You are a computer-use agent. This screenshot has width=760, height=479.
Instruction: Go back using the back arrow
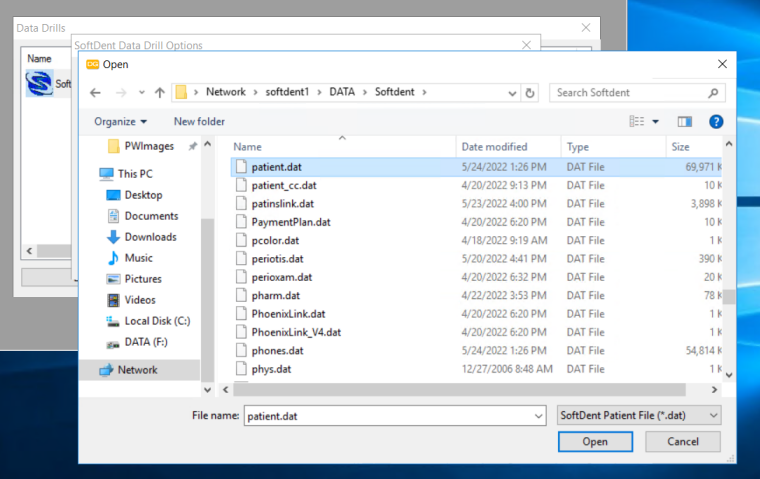[95, 93]
